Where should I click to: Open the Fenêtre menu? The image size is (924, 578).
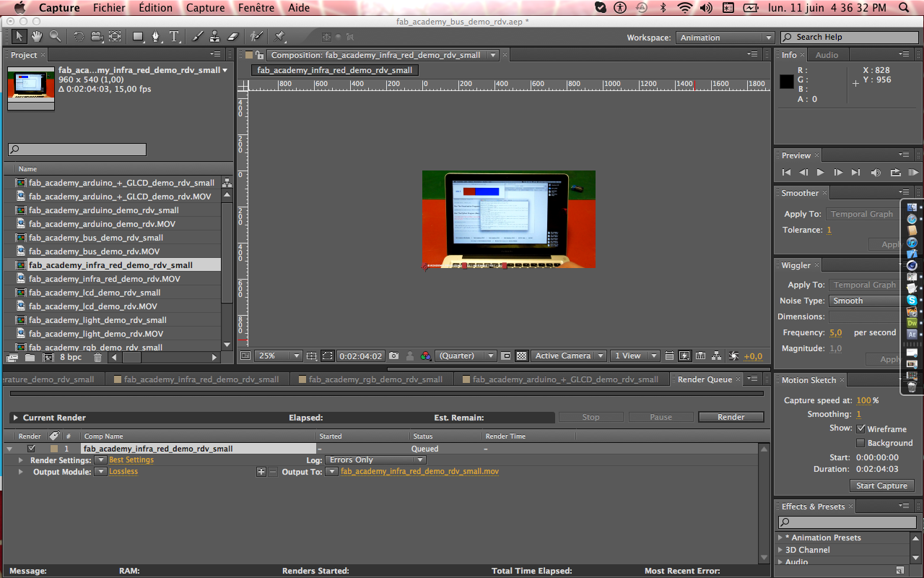(x=256, y=8)
